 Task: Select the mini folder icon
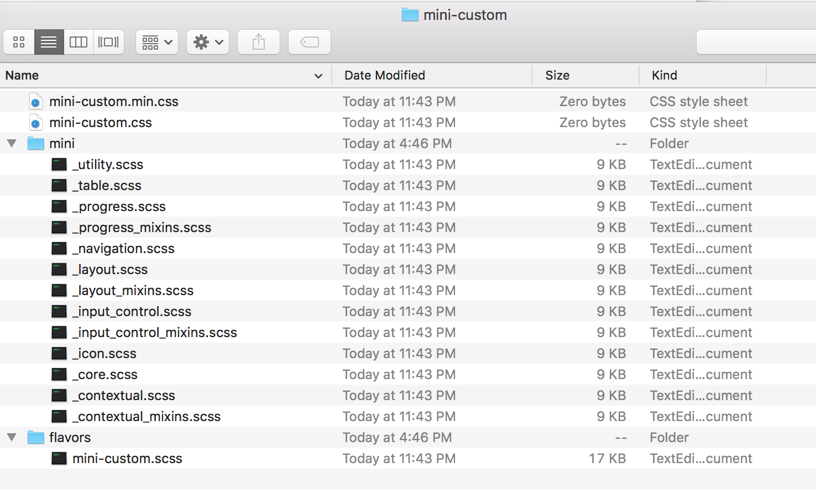pos(36,144)
